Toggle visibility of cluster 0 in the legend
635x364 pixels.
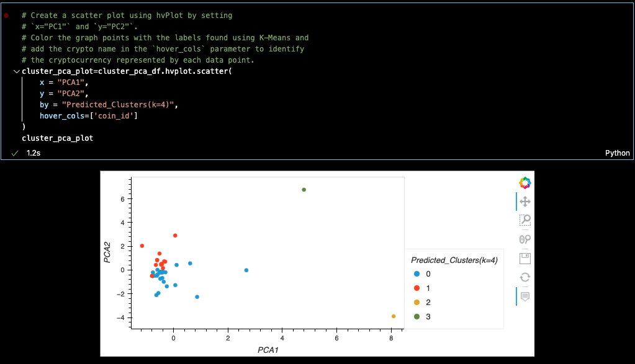coord(428,273)
